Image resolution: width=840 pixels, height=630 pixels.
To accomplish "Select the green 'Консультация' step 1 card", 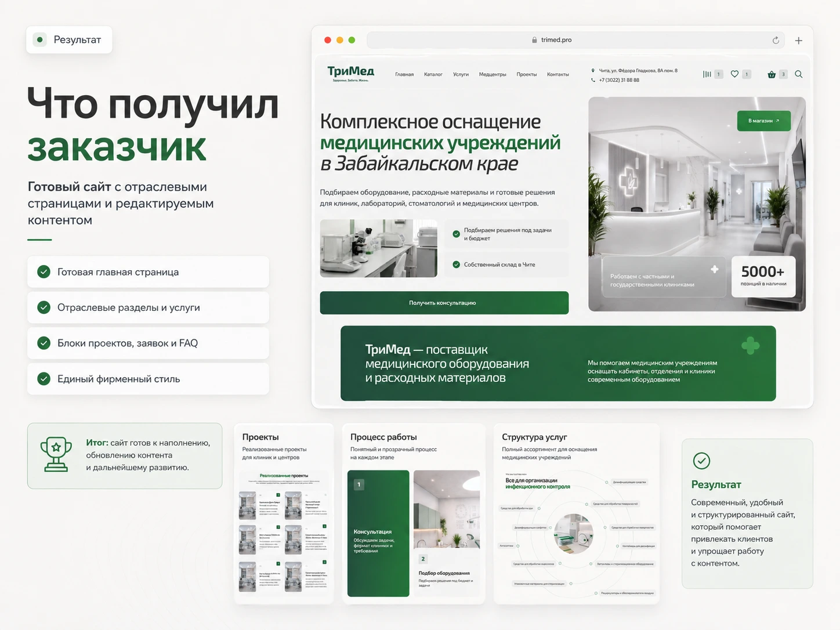I will [x=378, y=533].
